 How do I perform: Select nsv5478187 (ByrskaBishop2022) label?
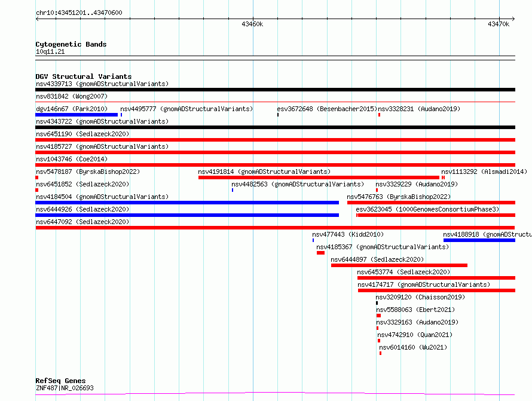pyautogui.click(x=88, y=172)
